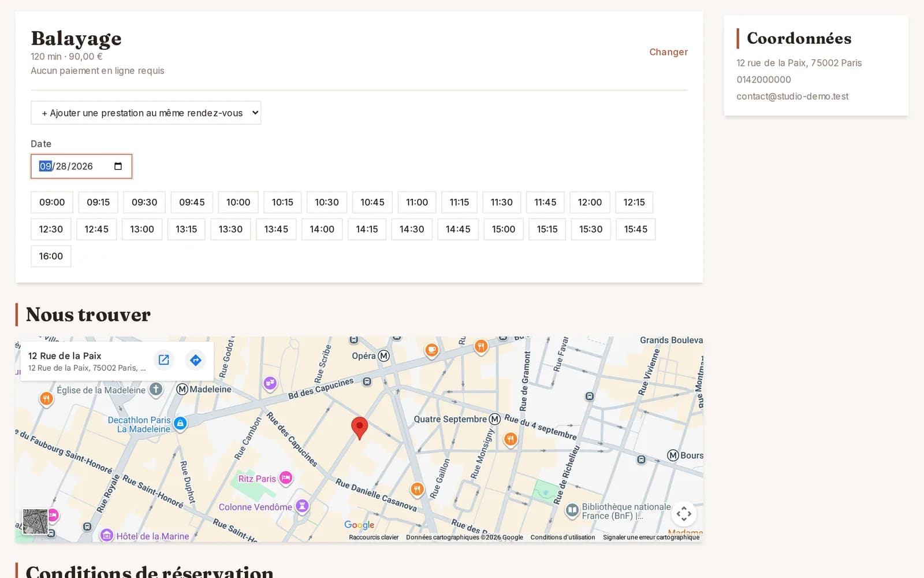This screenshot has height=578, width=924.
Task: Select the 10:45 time slot
Action: (372, 202)
